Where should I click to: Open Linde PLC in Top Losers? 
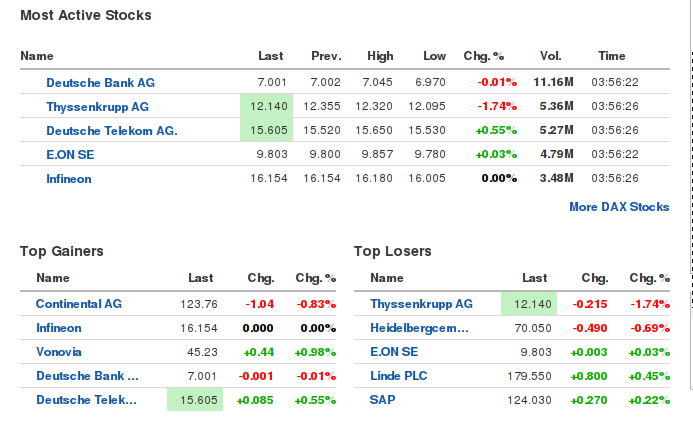pos(399,376)
